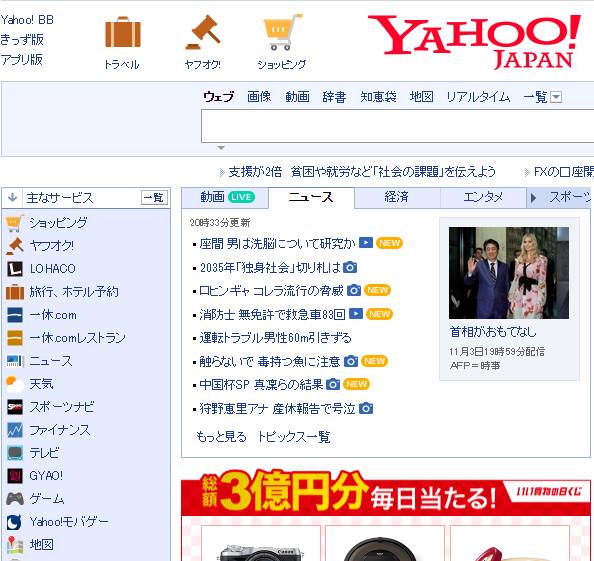
Task: Click video icon next to 消防士 headline
Action: (x=356, y=314)
